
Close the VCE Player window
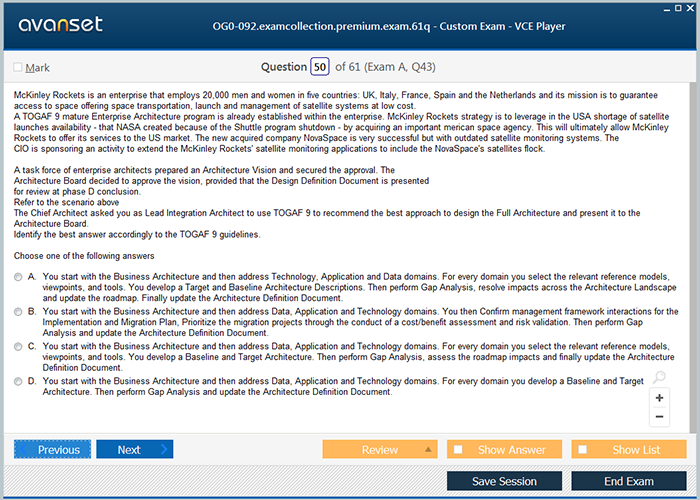pos(691,8)
